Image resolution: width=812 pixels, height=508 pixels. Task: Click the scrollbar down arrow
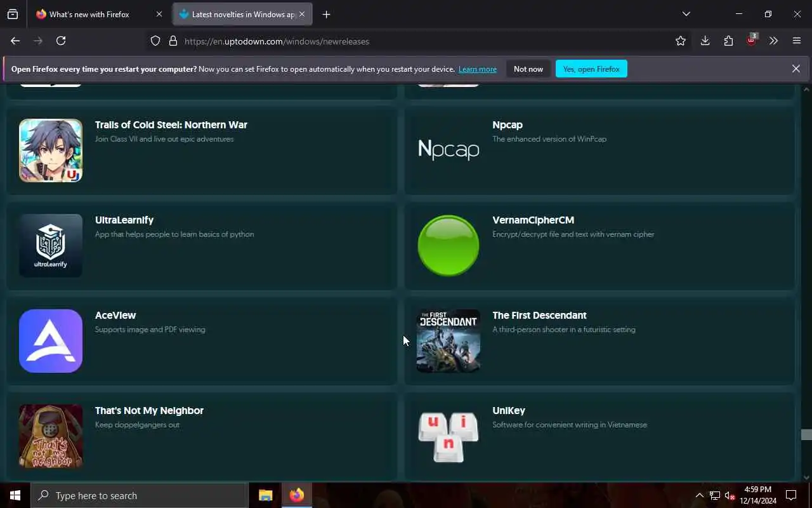[x=806, y=478]
